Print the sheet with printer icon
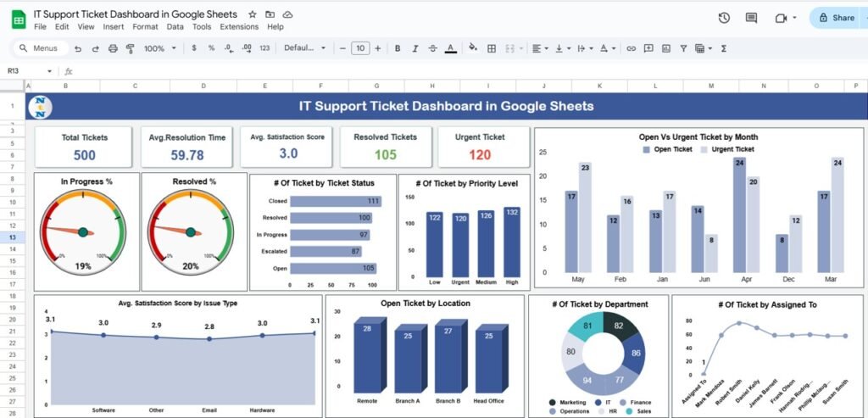This screenshot has width=868, height=418. (x=113, y=48)
